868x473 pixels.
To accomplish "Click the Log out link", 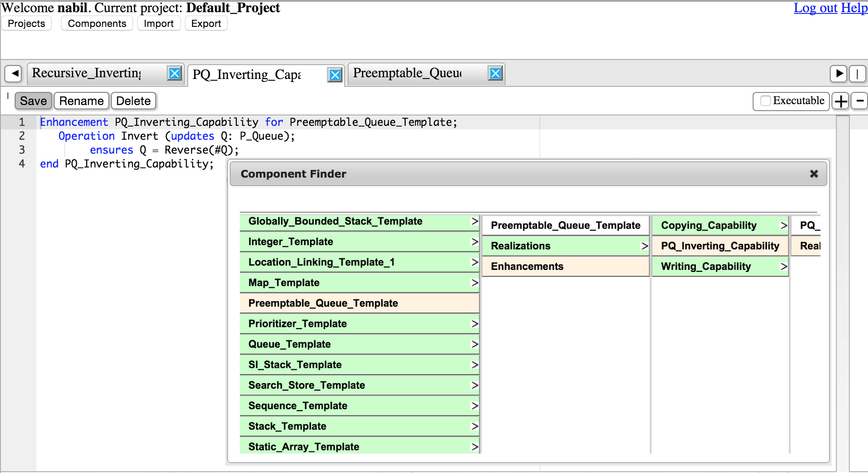I will (x=815, y=8).
